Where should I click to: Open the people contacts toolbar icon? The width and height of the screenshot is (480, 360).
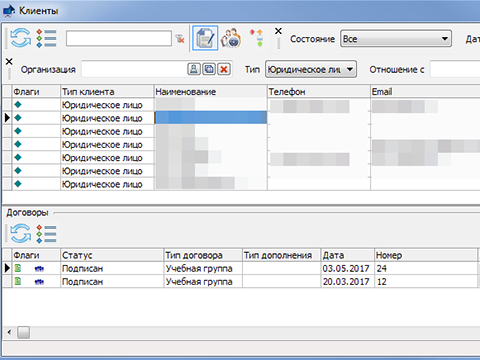[x=231, y=38]
